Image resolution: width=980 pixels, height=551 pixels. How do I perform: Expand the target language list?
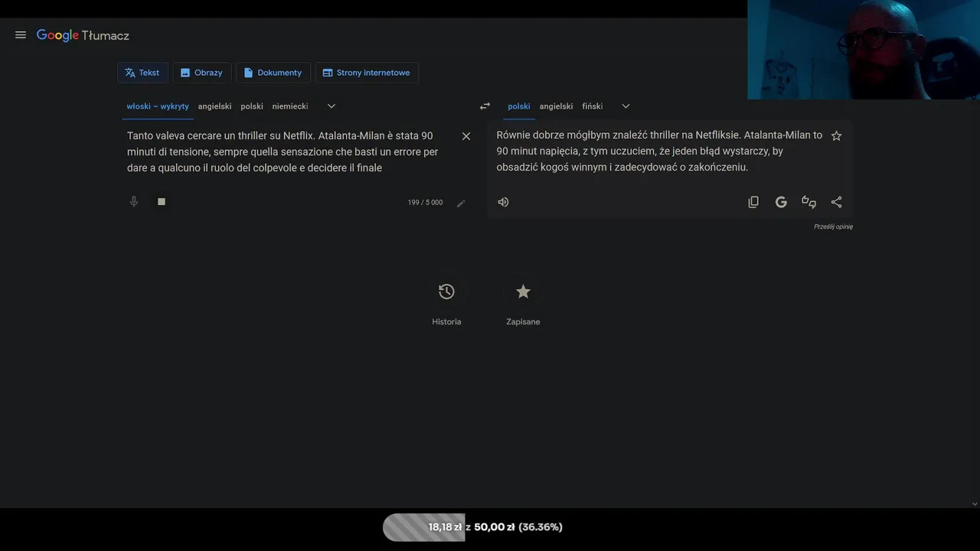click(x=626, y=106)
